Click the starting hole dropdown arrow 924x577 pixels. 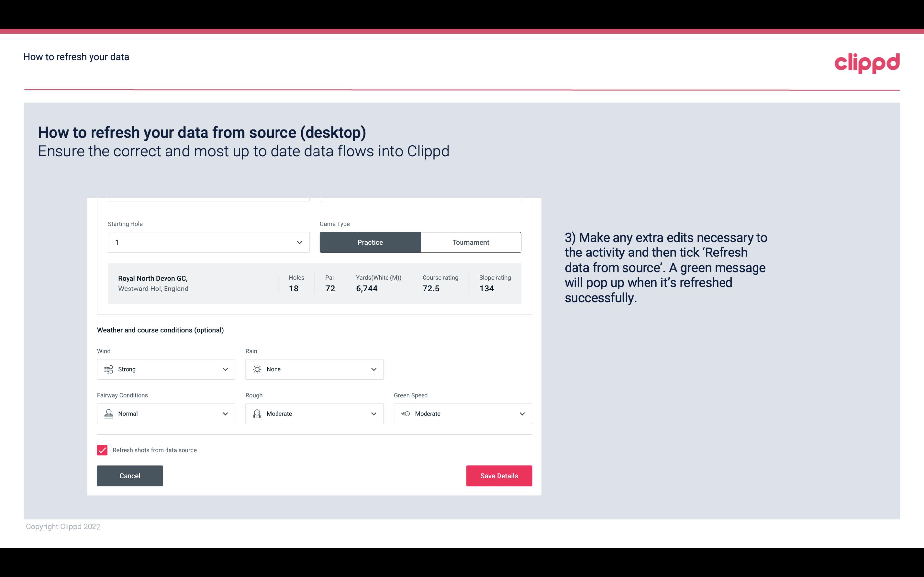299,242
